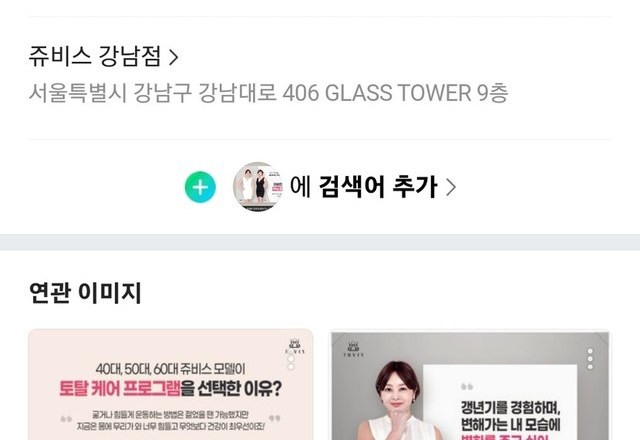Click the address 강남대로 406 GLASS TOWER 9층
The image size is (640, 440).
click(x=353, y=93)
